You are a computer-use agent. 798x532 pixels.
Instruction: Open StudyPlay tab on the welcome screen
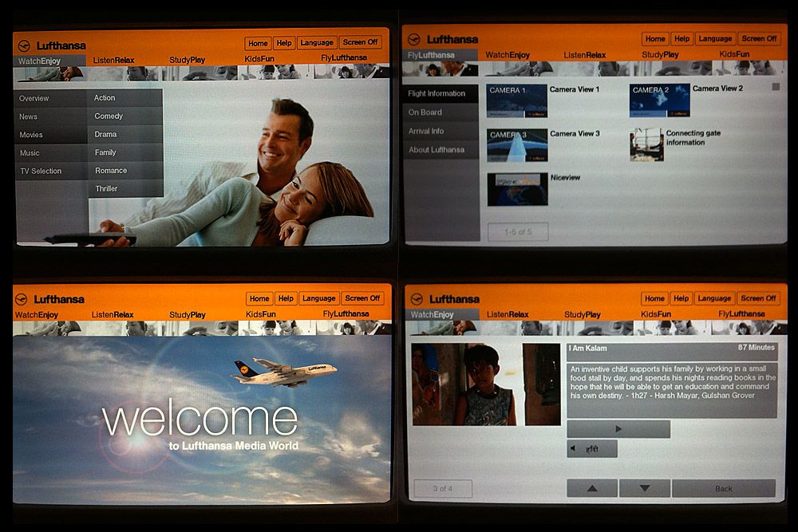point(188,315)
